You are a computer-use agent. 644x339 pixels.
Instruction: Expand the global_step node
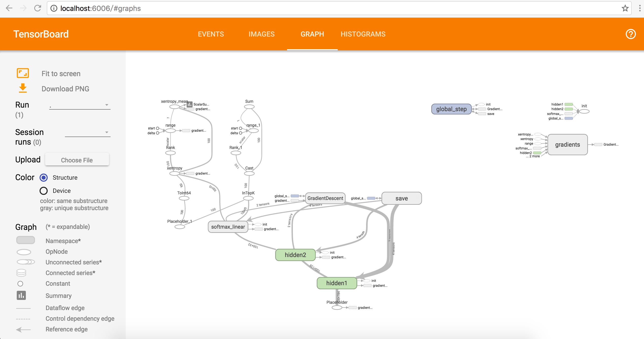pyautogui.click(x=451, y=109)
